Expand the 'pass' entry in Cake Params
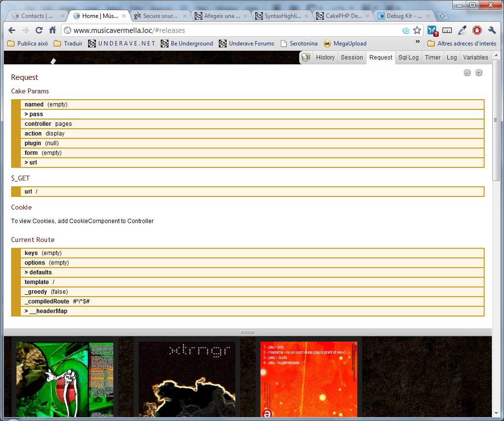The width and height of the screenshot is (504, 421). 34,114
